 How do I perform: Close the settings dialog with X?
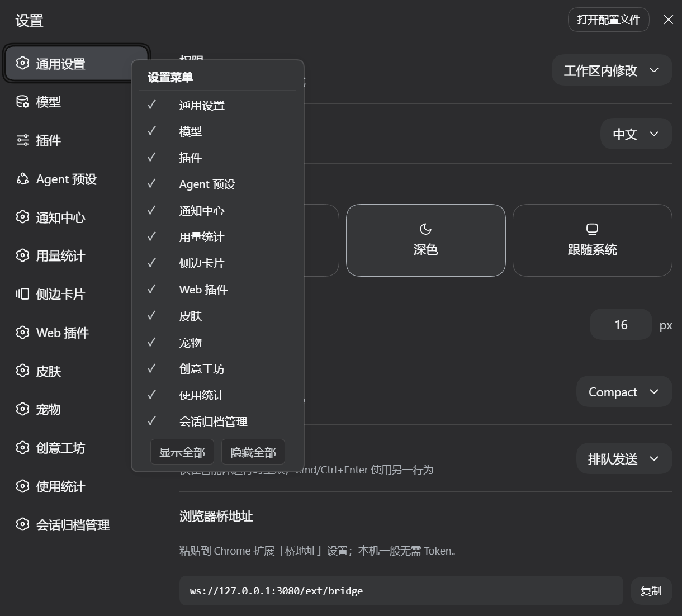click(668, 20)
